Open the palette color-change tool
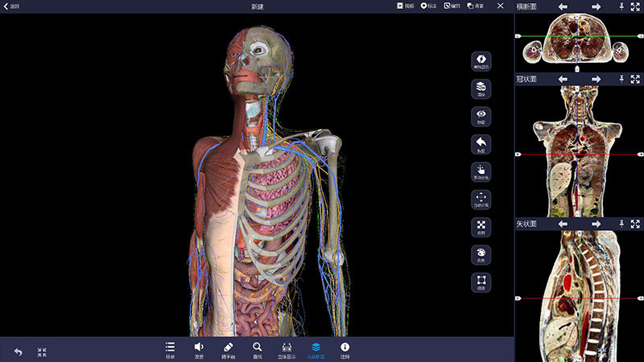Screen dimensions: 644x362 [x=481, y=255]
